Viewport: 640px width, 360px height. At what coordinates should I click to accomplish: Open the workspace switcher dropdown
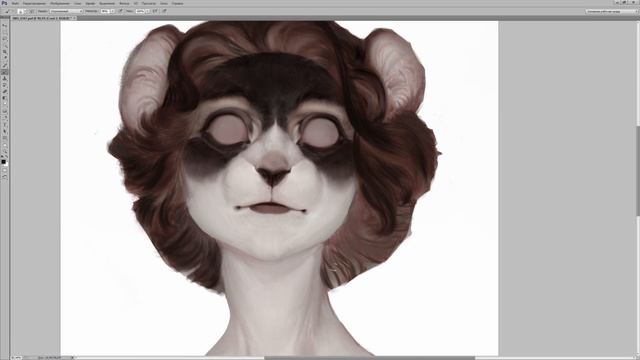pyautogui.click(x=611, y=11)
